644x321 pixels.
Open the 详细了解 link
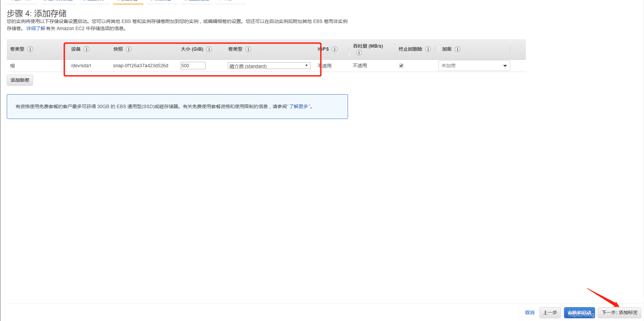[36, 28]
